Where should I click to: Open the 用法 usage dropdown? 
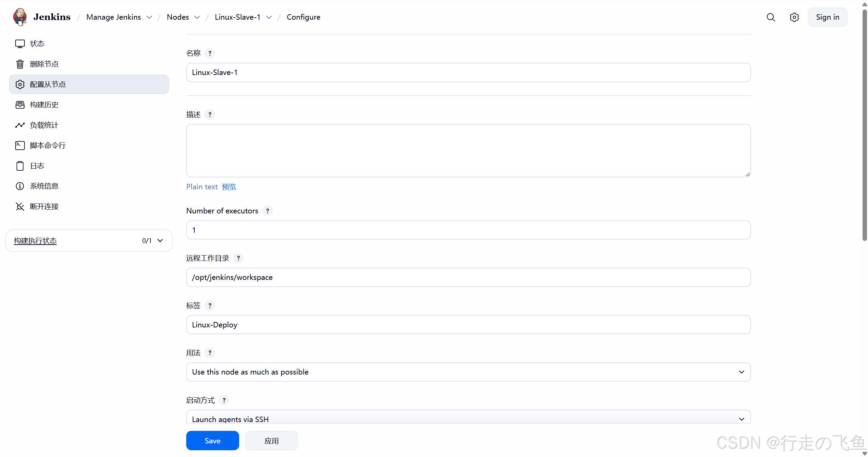click(468, 372)
